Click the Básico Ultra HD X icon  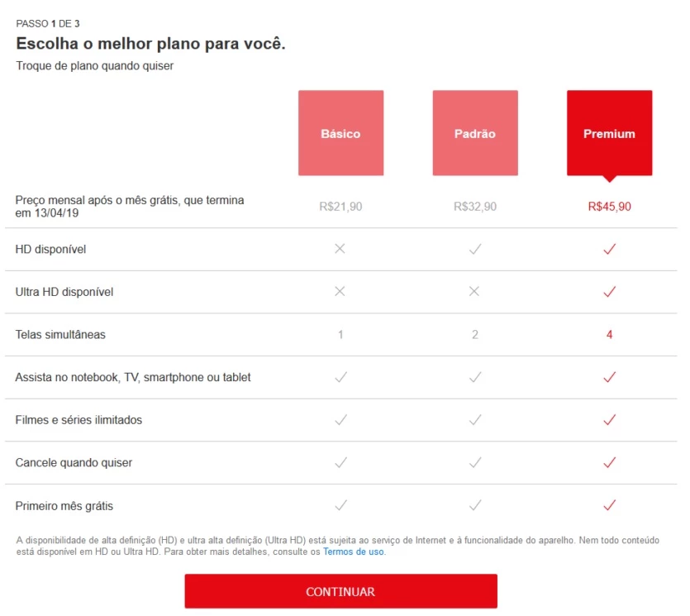click(340, 292)
